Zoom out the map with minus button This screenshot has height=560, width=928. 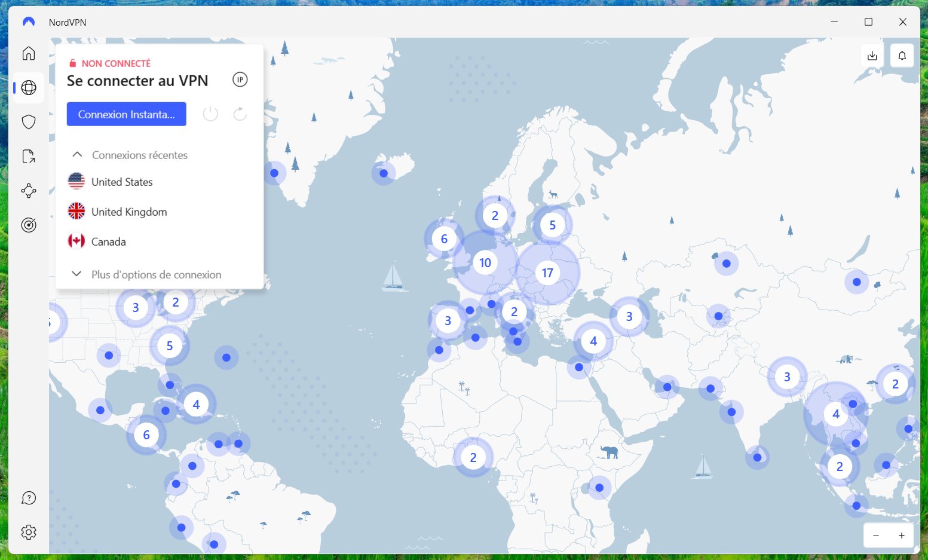[876, 535]
